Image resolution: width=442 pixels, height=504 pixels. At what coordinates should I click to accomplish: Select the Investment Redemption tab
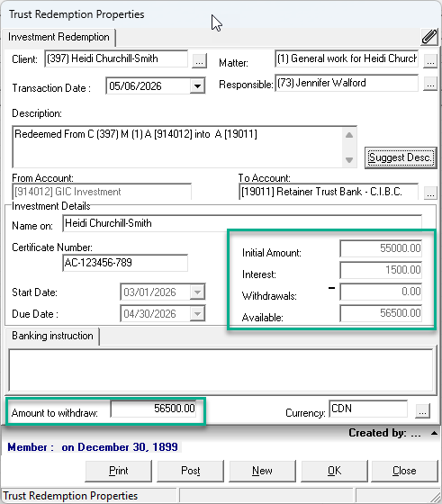pos(59,37)
